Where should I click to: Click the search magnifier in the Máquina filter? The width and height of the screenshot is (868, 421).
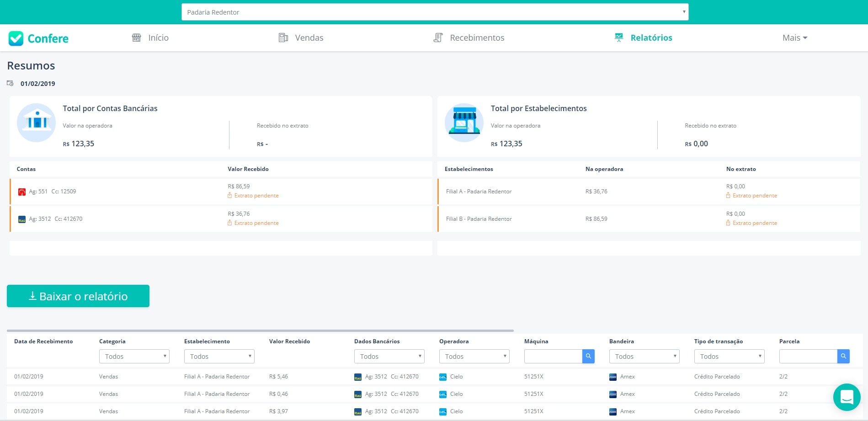click(588, 356)
